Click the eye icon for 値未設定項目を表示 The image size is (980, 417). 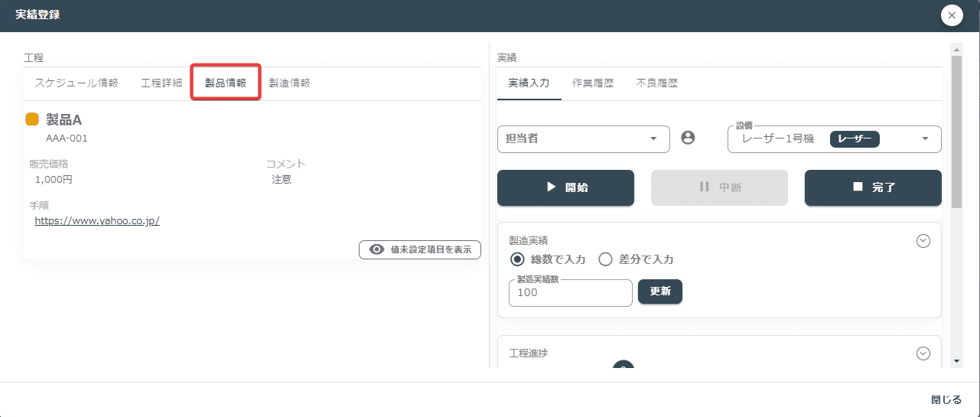coord(376,249)
